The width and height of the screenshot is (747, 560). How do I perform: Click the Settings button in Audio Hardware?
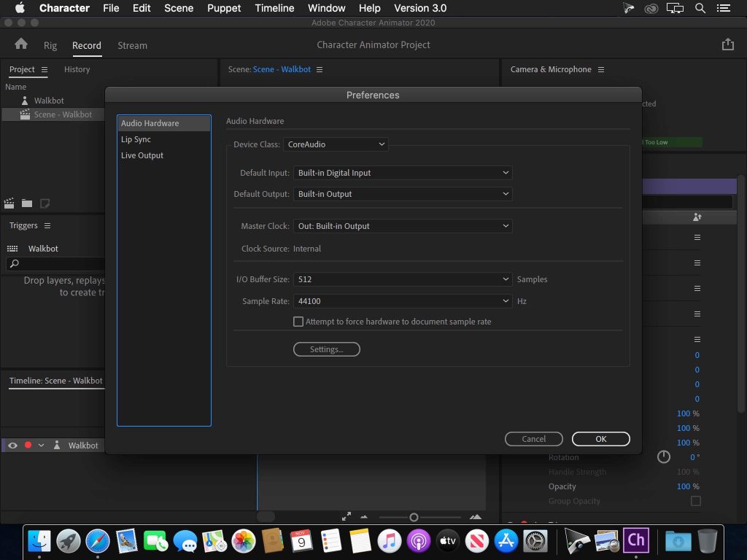(x=326, y=349)
